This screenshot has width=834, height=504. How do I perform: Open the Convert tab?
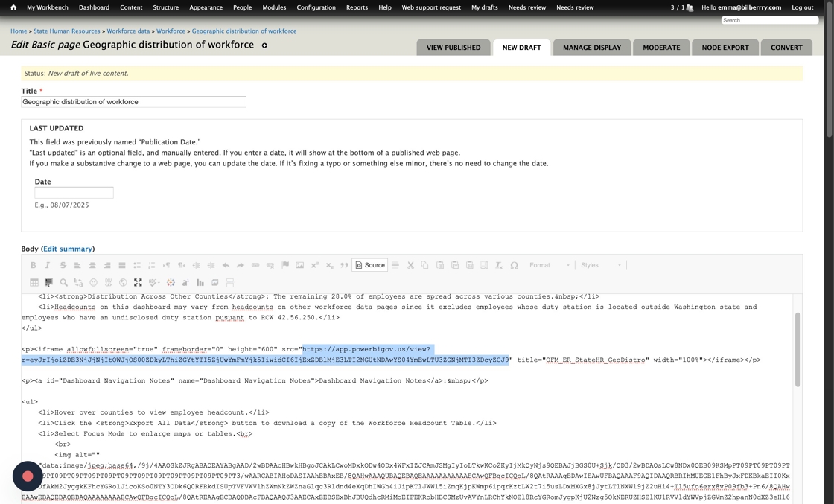tap(786, 48)
